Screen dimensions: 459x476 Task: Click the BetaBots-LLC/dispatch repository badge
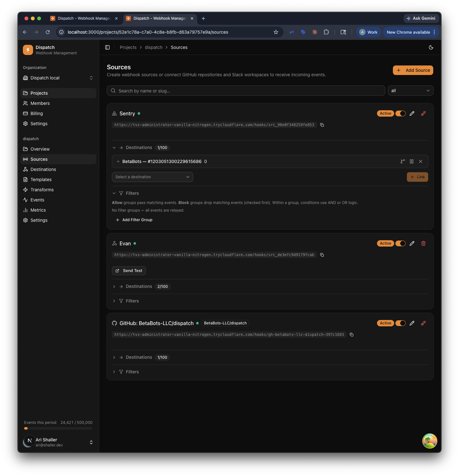(x=225, y=323)
